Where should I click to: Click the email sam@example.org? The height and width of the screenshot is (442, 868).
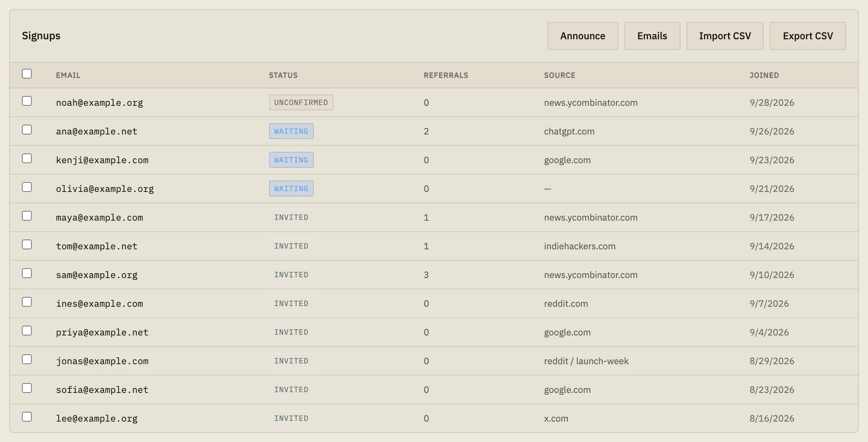(97, 275)
